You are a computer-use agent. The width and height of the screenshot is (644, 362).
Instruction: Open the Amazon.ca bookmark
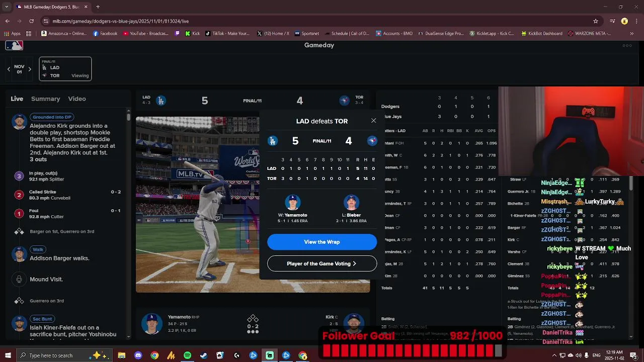click(x=64, y=34)
